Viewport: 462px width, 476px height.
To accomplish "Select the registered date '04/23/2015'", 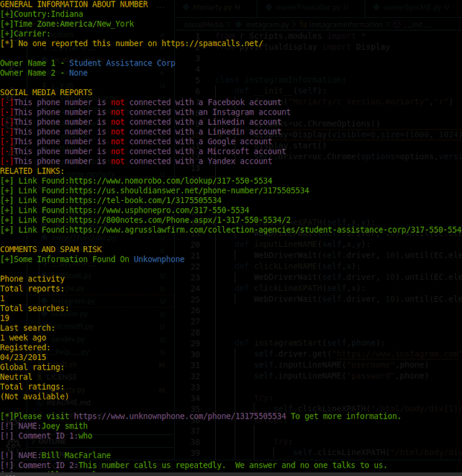I will coord(23,357).
